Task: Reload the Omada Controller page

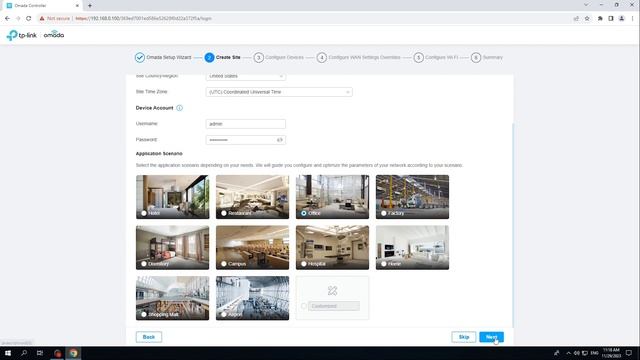Action: click(29, 18)
